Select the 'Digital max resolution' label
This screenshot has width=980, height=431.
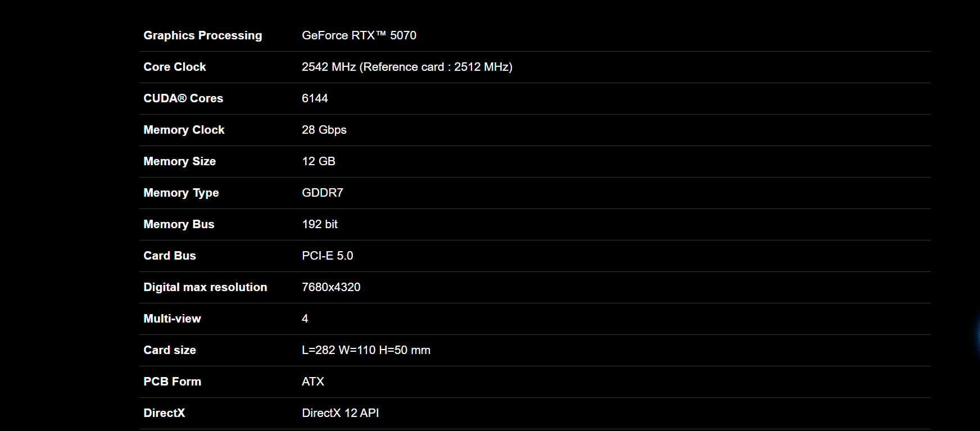pyautogui.click(x=205, y=287)
